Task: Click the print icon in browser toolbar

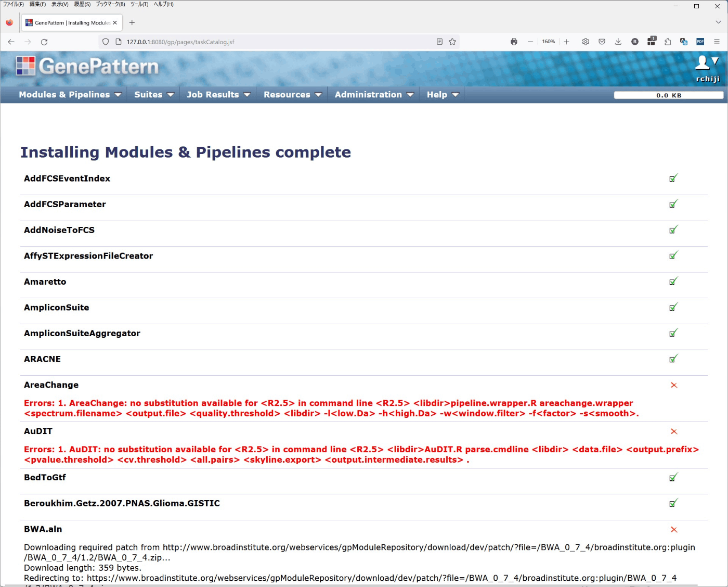Action: point(514,42)
